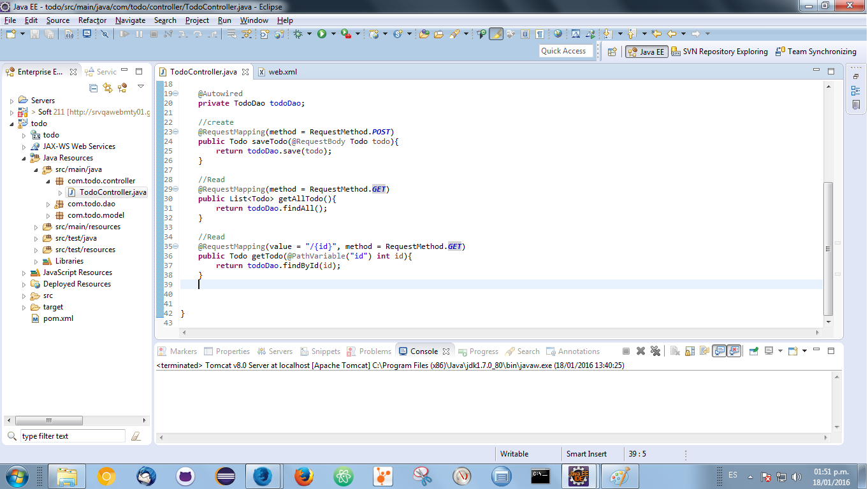Toggle Pin Console button
The height and width of the screenshot is (489, 868).
[753, 351]
